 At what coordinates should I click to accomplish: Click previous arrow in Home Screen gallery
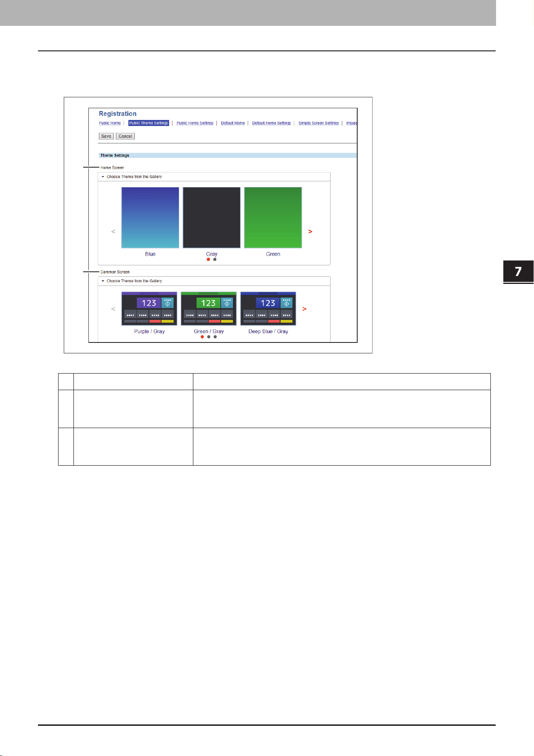(x=113, y=231)
